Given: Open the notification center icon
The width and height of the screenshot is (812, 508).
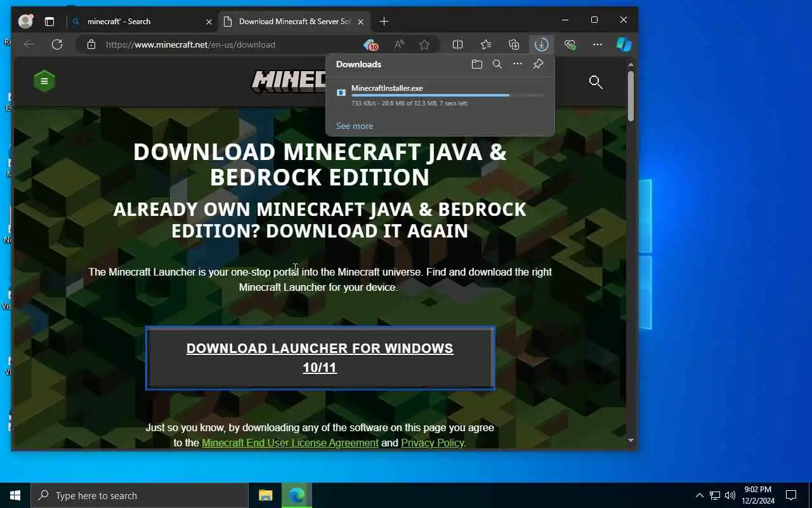Looking at the screenshot, I should click(791, 495).
